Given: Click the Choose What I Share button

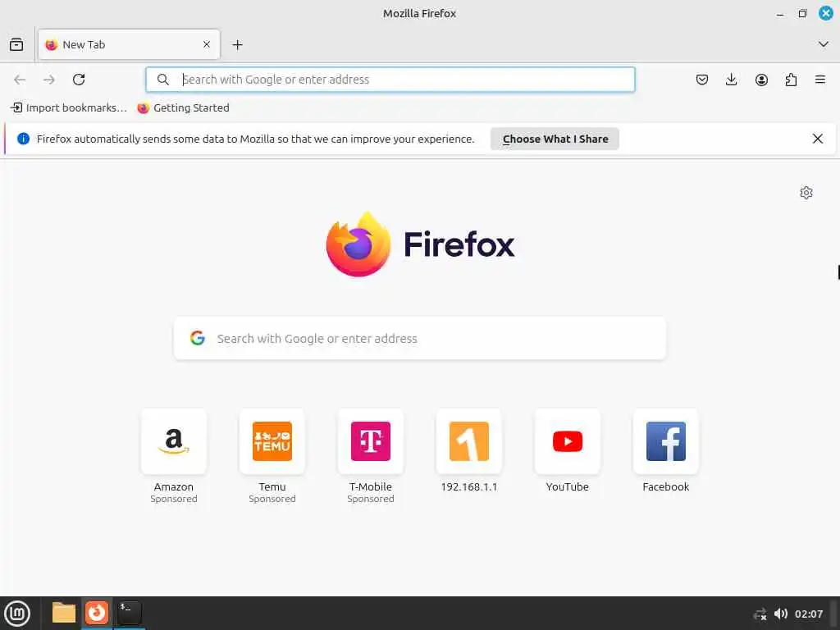Looking at the screenshot, I should 555,139.
